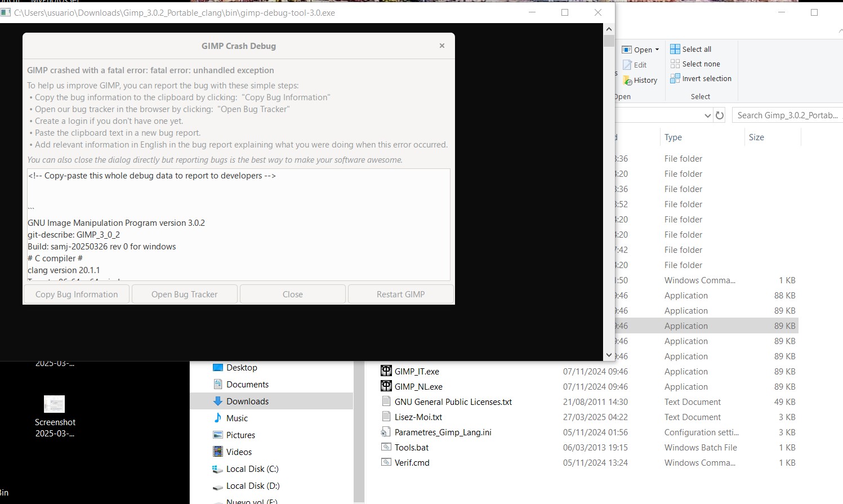Click gimp-debug-tool title bar app icon
Screen dimensions: 843x504
click(6, 12)
